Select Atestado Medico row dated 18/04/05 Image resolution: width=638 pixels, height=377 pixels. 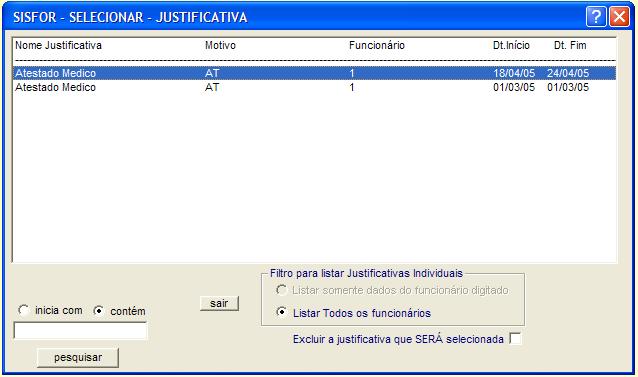tap(315, 73)
